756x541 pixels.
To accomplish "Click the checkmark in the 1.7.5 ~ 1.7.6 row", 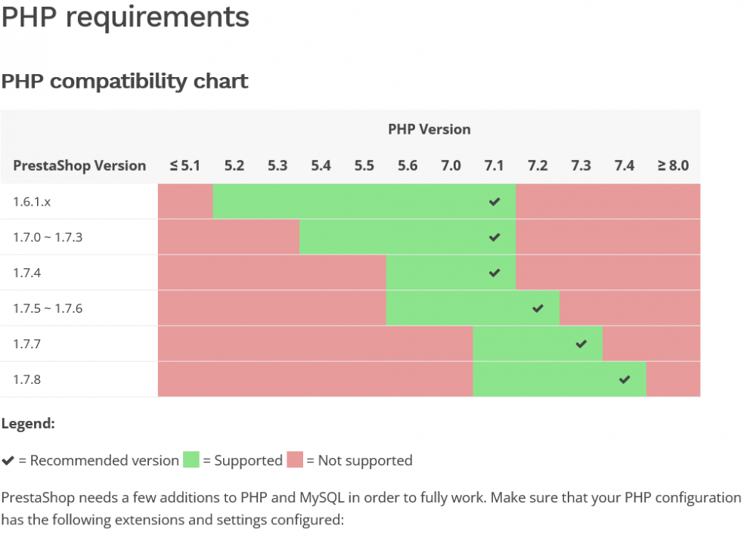I will click(x=538, y=308).
